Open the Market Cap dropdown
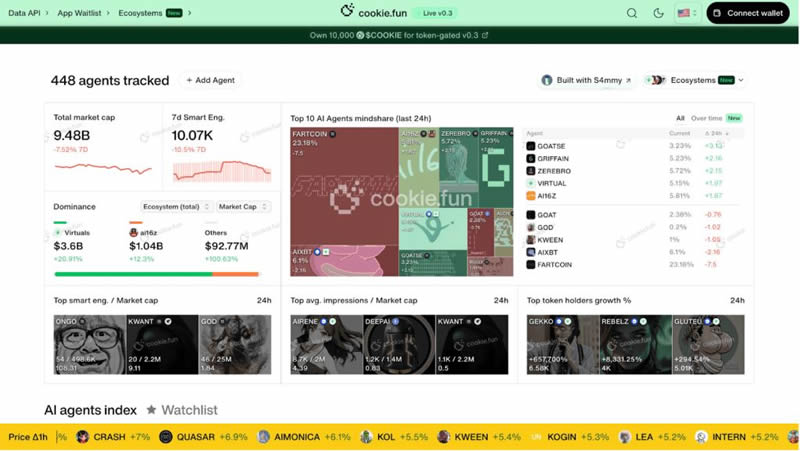 [x=243, y=207]
